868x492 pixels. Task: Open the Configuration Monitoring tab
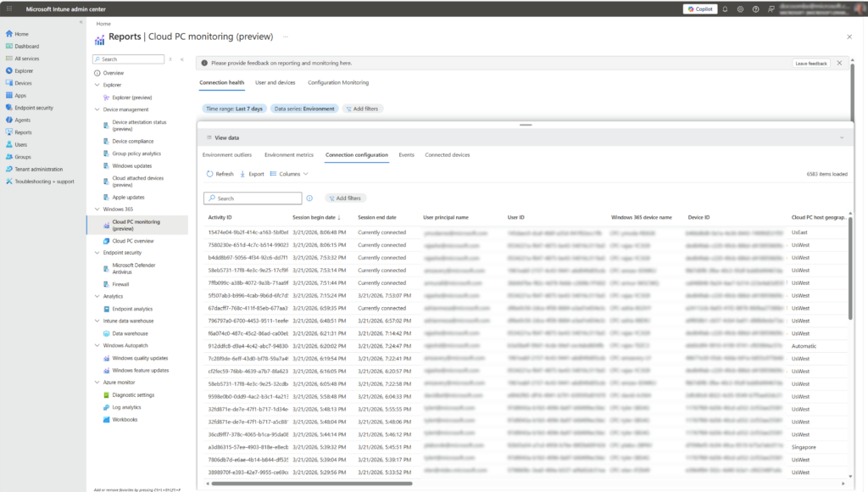tap(338, 82)
